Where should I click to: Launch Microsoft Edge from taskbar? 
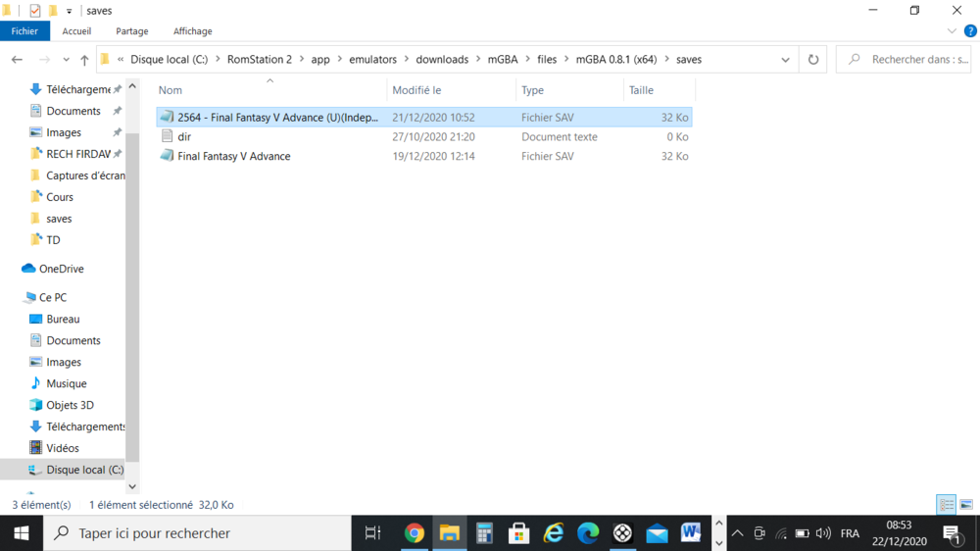coord(587,533)
